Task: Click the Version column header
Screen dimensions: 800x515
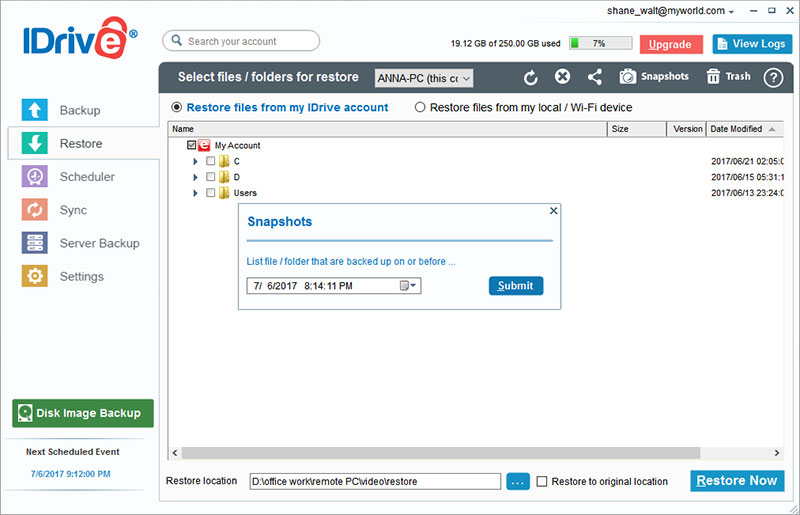Action: coord(686,129)
